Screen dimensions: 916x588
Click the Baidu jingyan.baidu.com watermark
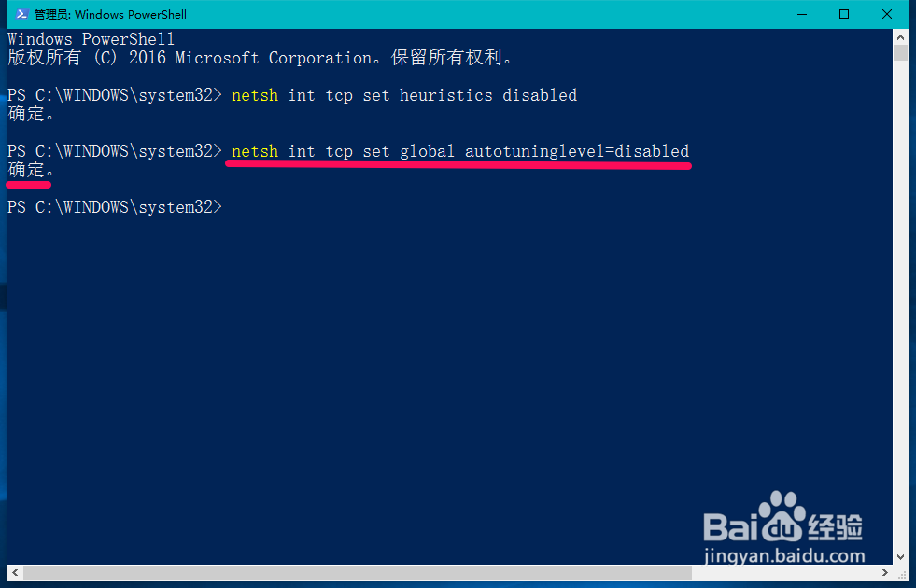[x=784, y=529]
